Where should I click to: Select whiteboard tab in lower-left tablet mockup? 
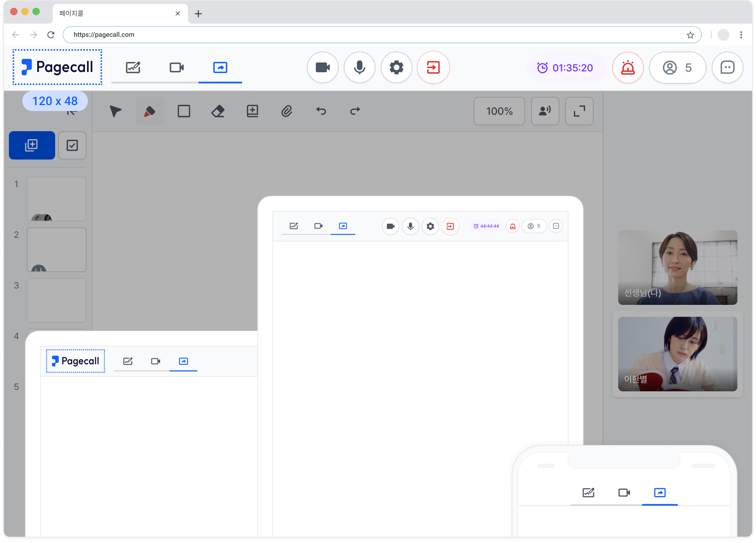128,361
